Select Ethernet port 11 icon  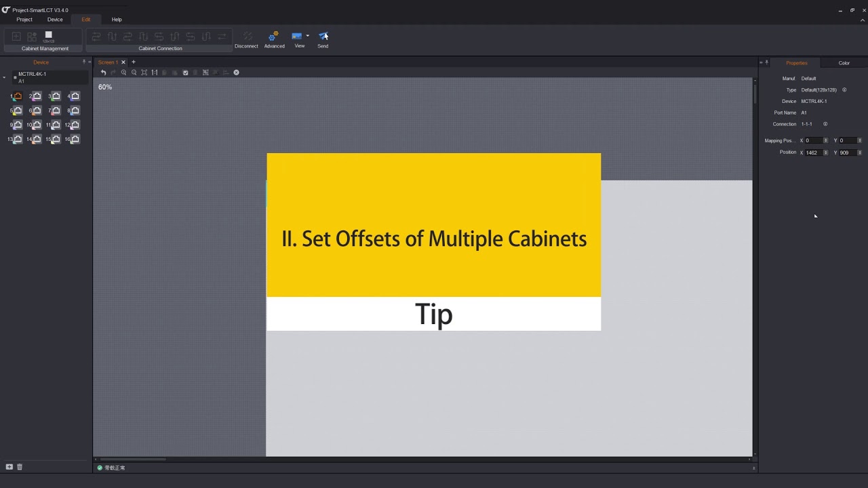pos(56,125)
